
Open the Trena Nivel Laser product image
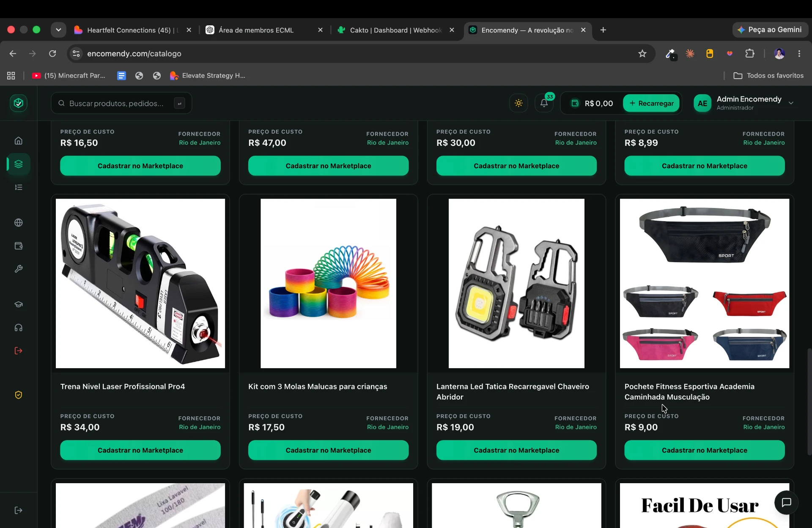click(x=140, y=283)
